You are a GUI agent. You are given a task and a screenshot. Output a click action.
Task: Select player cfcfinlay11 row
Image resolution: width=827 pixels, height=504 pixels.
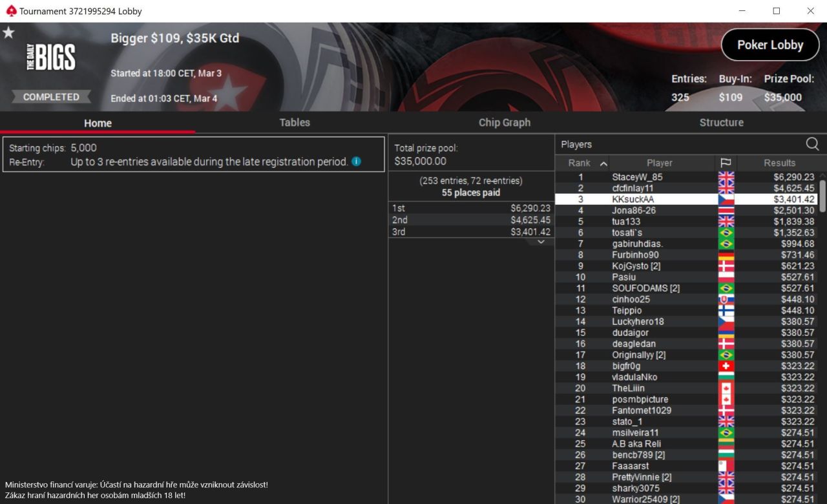click(686, 188)
